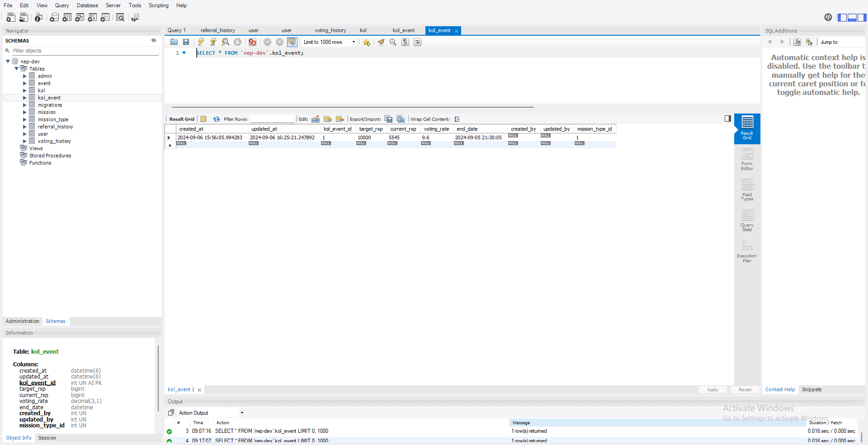Refresh the result grid data

217,119
